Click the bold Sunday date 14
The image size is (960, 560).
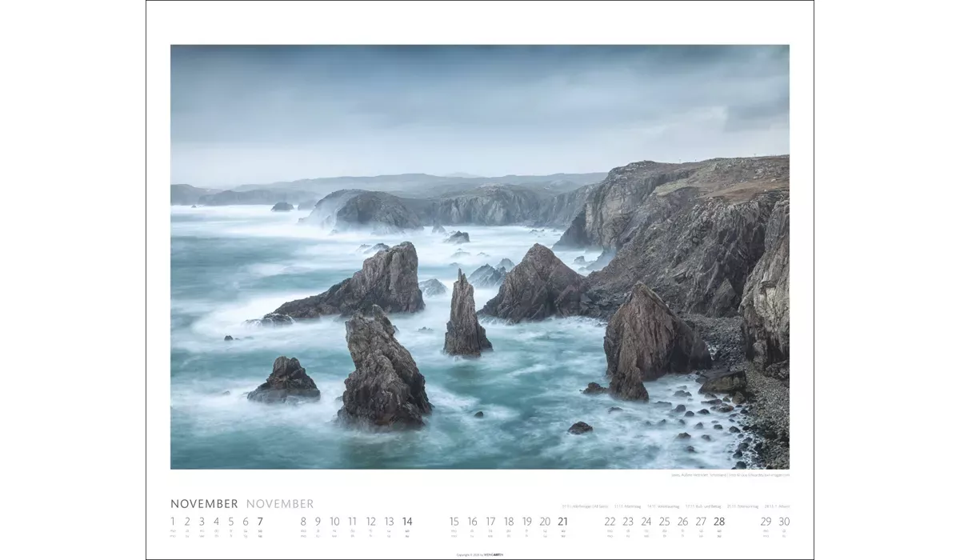click(407, 522)
